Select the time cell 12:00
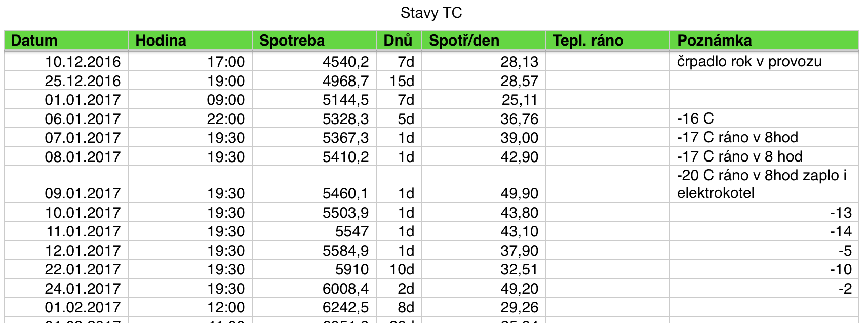The height and width of the screenshot is (323, 868). (x=225, y=307)
